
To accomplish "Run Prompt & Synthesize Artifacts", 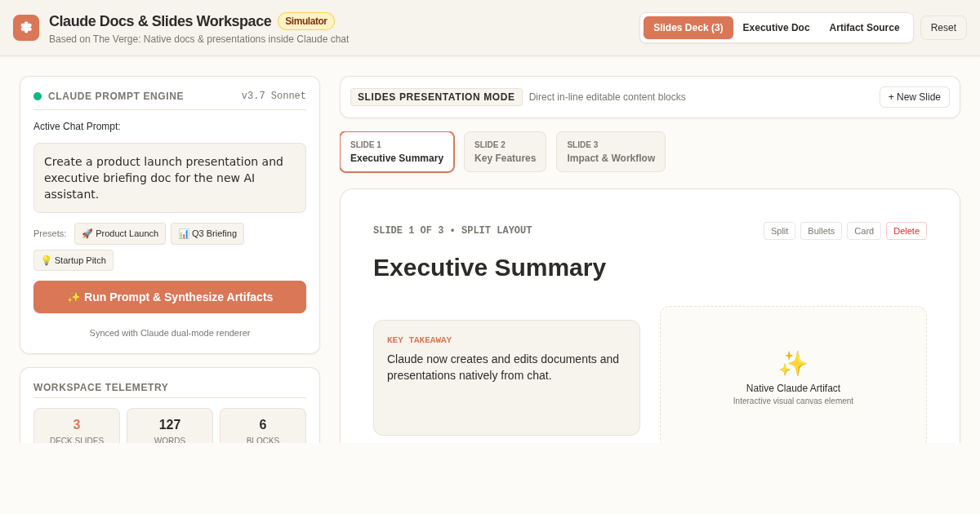I will [170, 297].
